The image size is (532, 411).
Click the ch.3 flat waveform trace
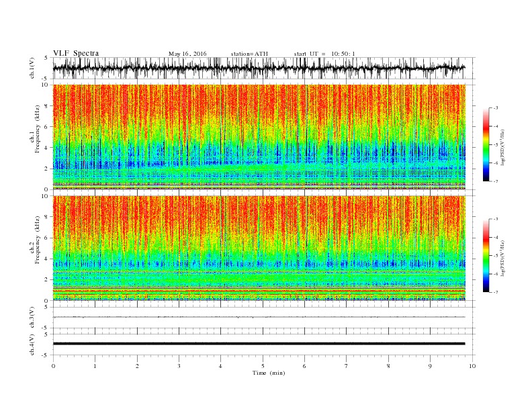coord(259,317)
